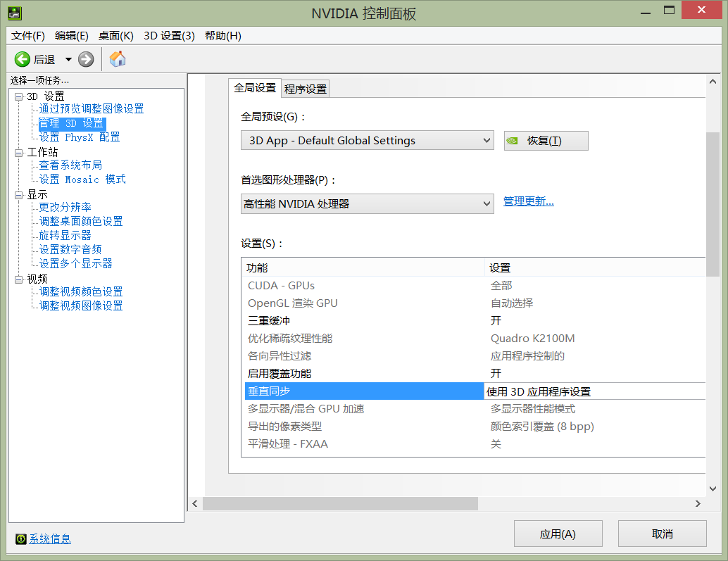Select 管理 3D 设置 task

click(x=72, y=123)
